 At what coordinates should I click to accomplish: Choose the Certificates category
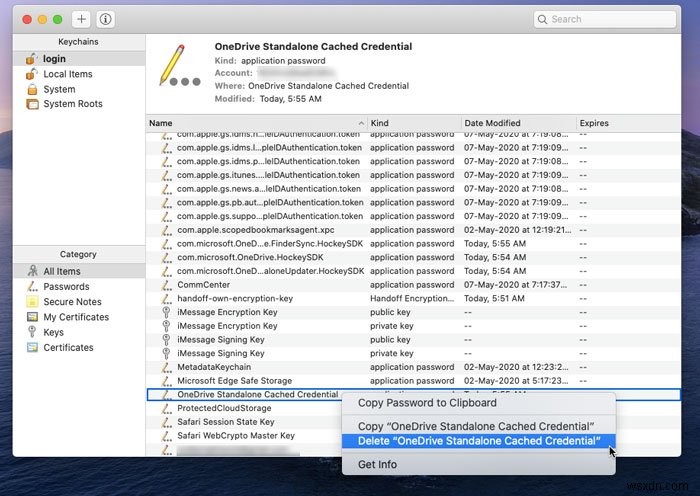pyautogui.click(x=79, y=347)
